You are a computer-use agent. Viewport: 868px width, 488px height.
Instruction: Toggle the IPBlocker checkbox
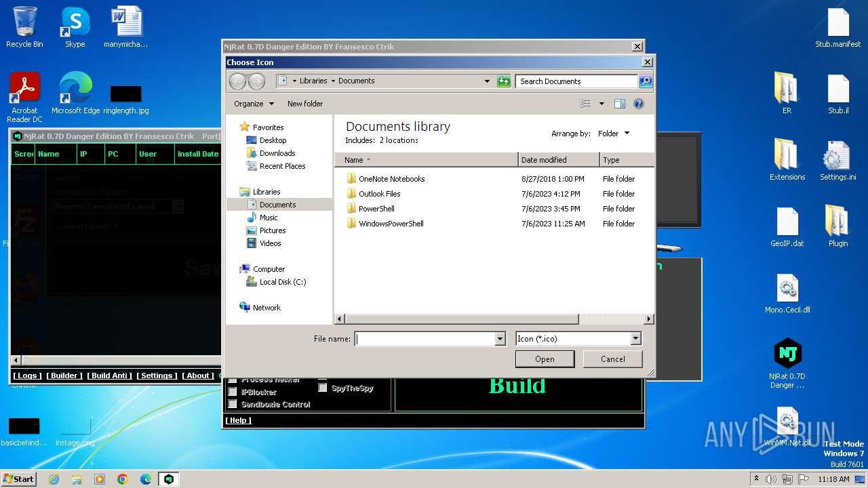click(233, 392)
